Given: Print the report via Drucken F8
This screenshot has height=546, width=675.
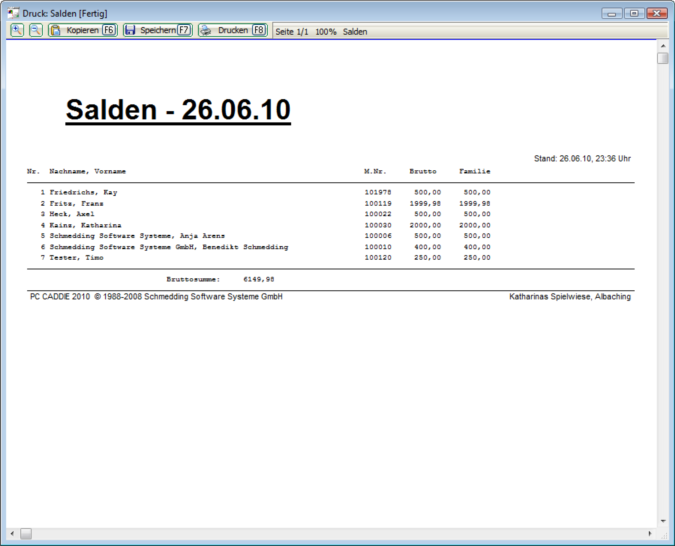Looking at the screenshot, I should click(233, 30).
